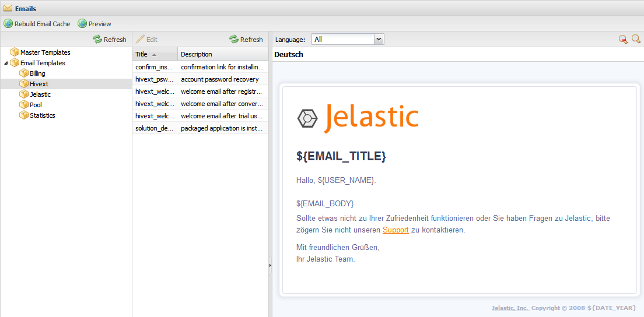Click the zoom out magnifier icon
This screenshot has width=644, height=317.
click(624, 40)
